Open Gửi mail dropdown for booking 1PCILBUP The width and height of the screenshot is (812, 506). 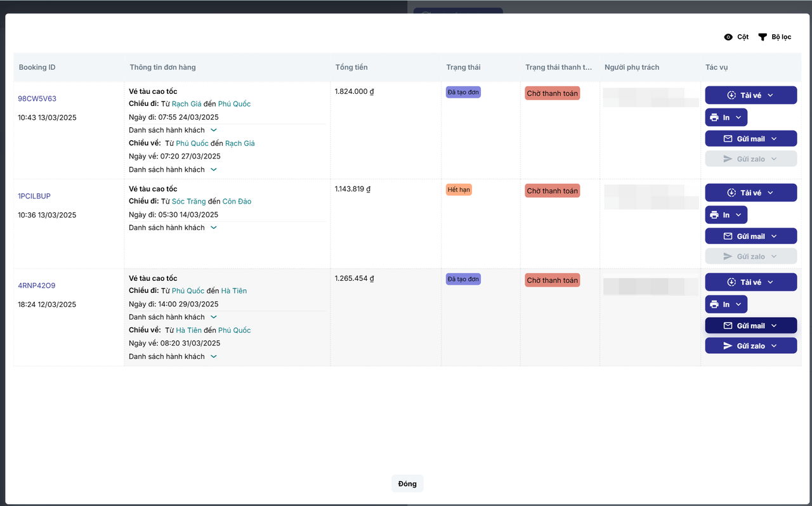coord(751,237)
